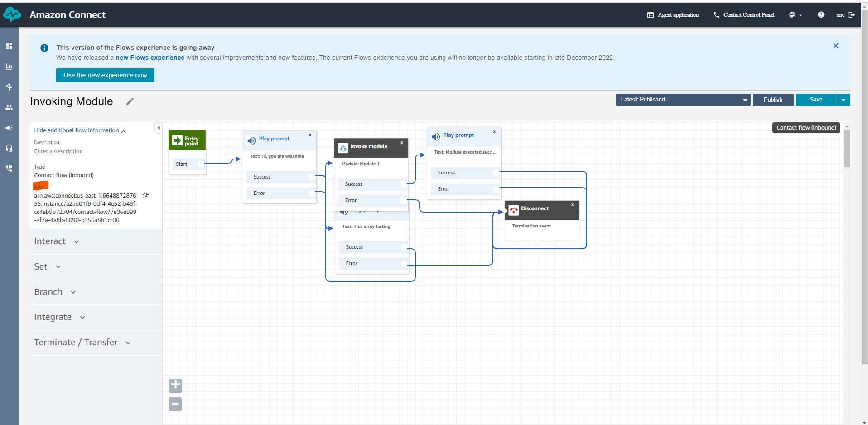
Task: Open the Save options dropdown arrow
Action: (x=844, y=100)
